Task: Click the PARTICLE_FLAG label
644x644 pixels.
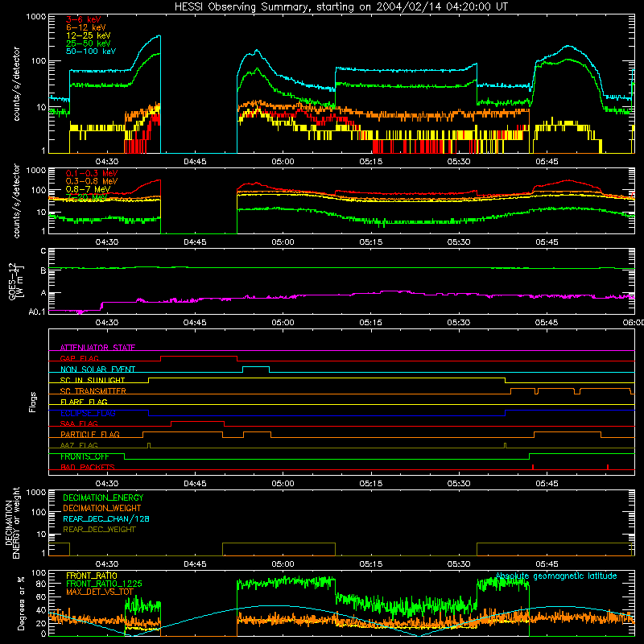Action: [90, 434]
